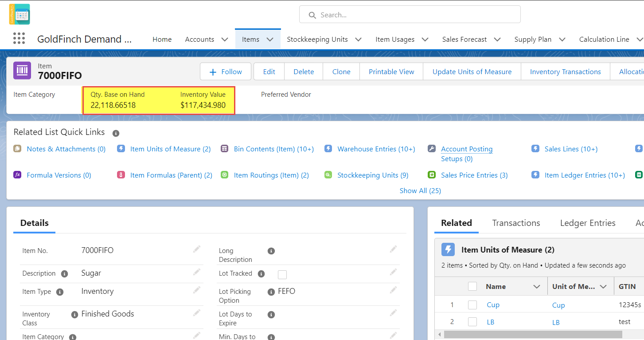
Task: Open the Stockkeeping Units (9) quick link
Action: point(373,175)
